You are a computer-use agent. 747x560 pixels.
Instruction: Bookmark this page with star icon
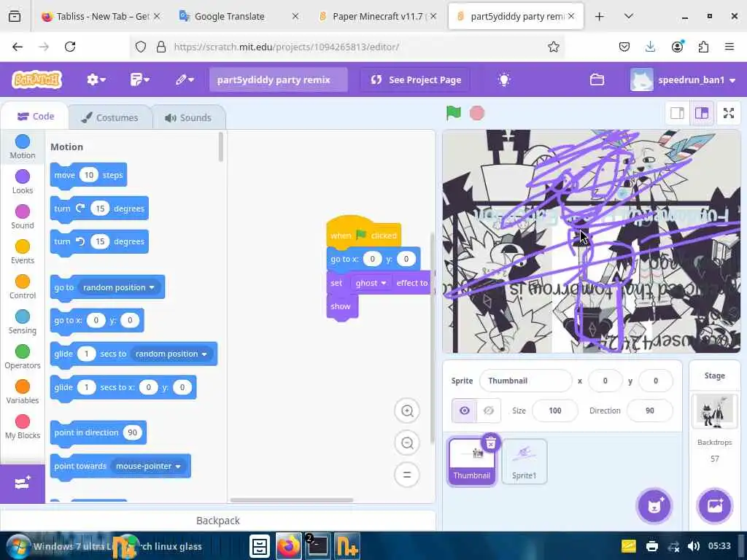point(553,47)
